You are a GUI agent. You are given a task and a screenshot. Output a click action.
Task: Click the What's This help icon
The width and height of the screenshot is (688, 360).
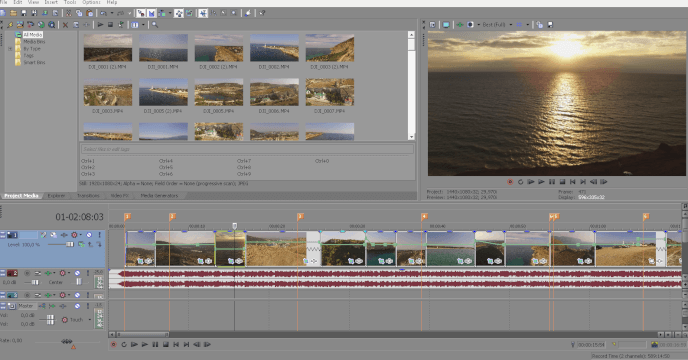tap(262, 13)
